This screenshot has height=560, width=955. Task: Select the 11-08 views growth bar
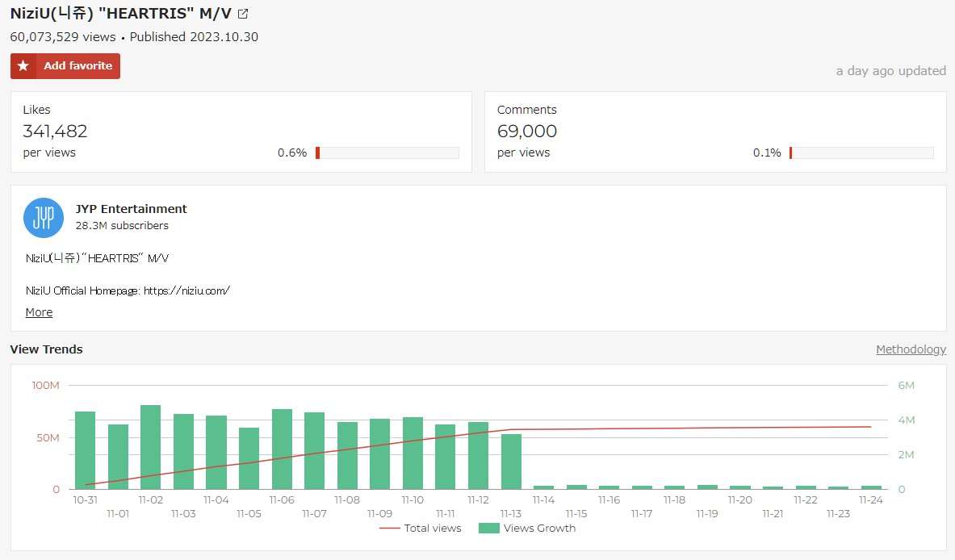click(347, 455)
